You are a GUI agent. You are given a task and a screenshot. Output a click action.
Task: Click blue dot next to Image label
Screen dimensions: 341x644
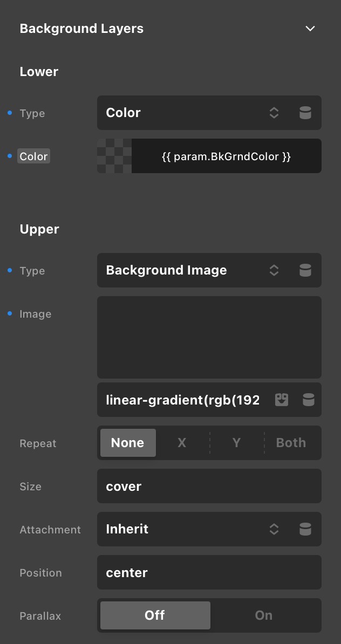[x=10, y=313]
